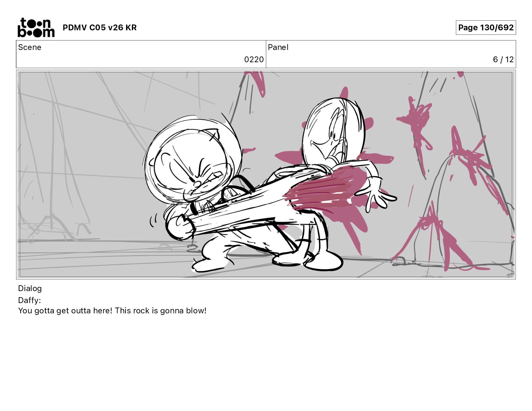The width and height of the screenshot is (532, 411).
Task: Click the scene number 0220
Action: coord(254,60)
